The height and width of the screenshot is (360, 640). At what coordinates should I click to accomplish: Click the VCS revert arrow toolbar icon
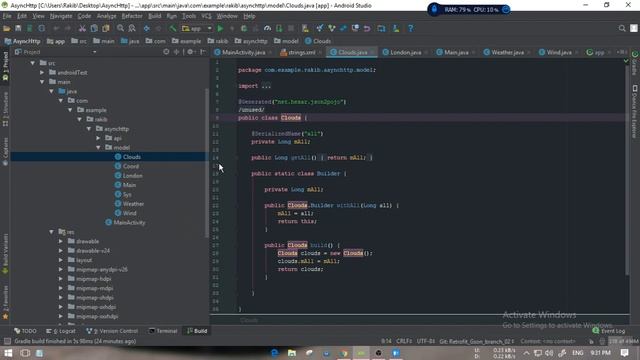click(367, 28)
